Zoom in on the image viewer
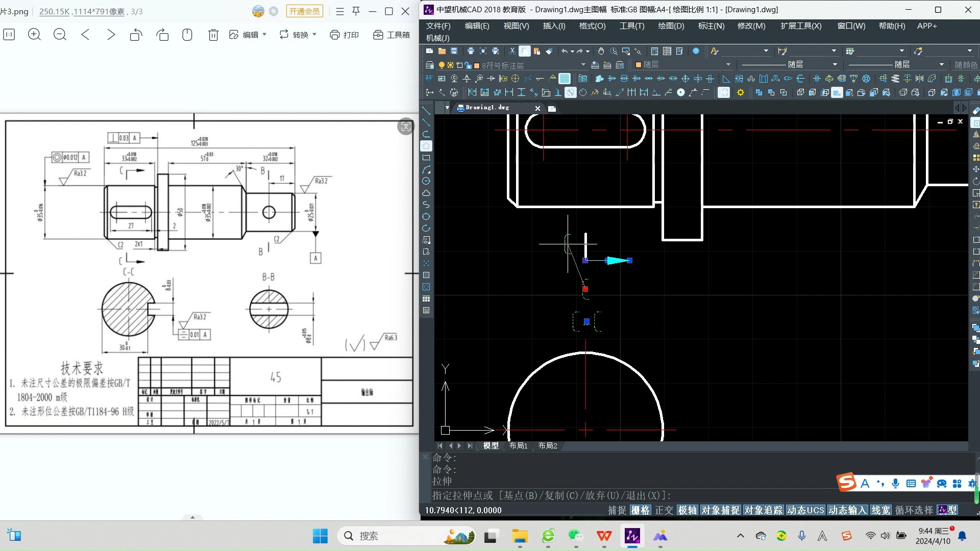The image size is (980, 551). 34,35
